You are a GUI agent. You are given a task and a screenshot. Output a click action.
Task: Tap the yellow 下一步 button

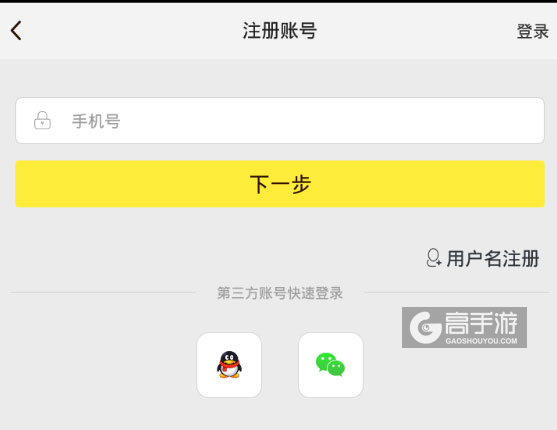[280, 184]
